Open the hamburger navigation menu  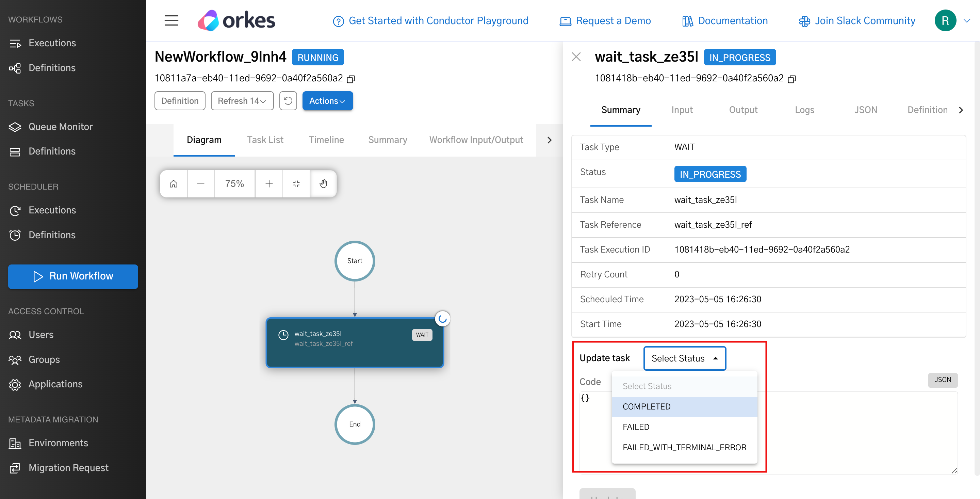click(171, 20)
